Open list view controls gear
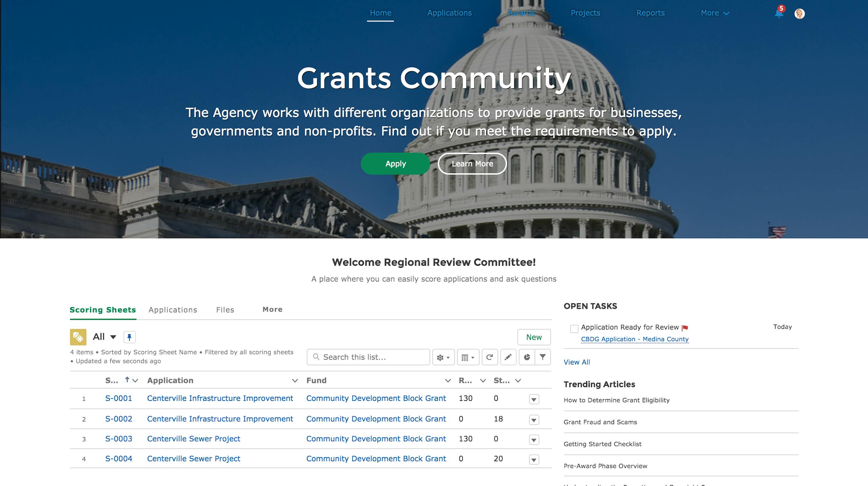This screenshot has width=868, height=486. 443,357
